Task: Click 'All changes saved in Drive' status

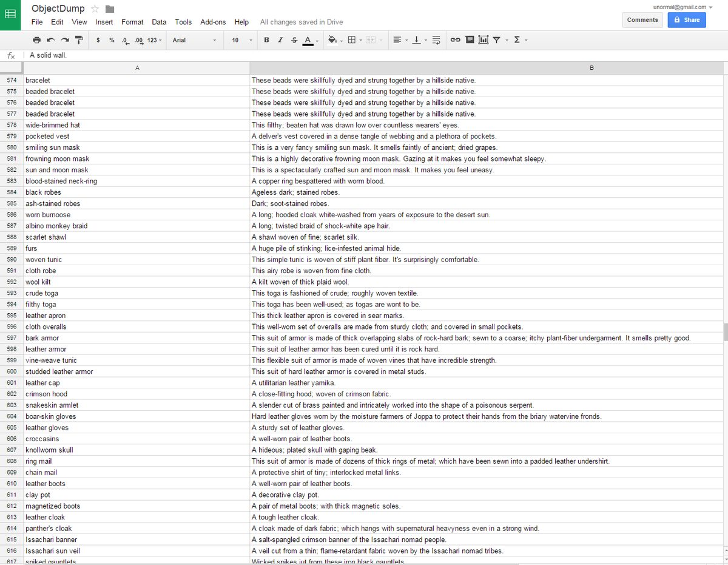Action: pos(302,22)
